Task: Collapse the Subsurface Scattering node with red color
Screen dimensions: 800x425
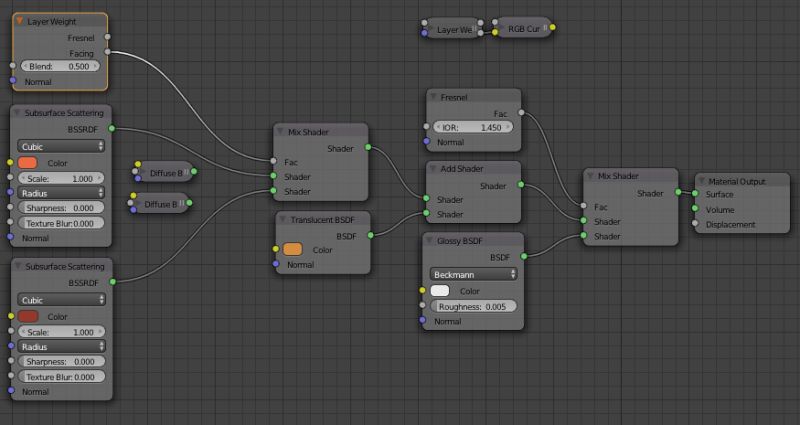Action: click(18, 266)
